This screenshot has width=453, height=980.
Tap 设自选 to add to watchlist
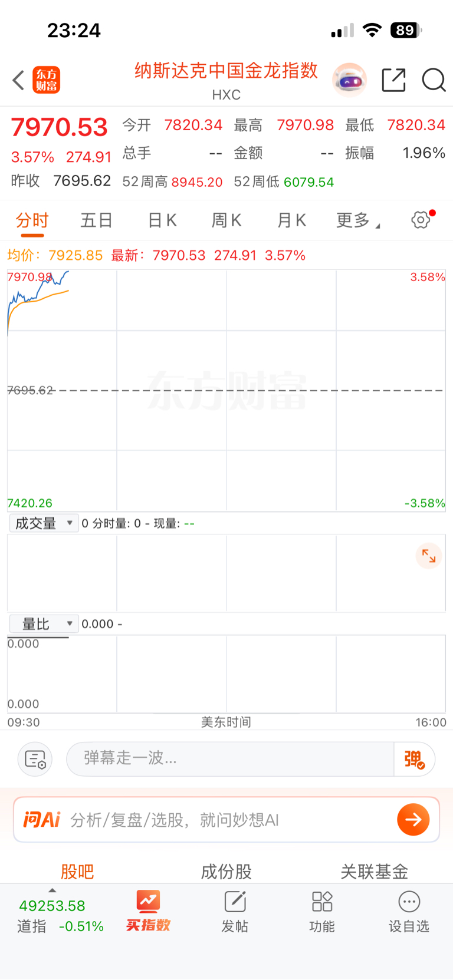(x=409, y=912)
